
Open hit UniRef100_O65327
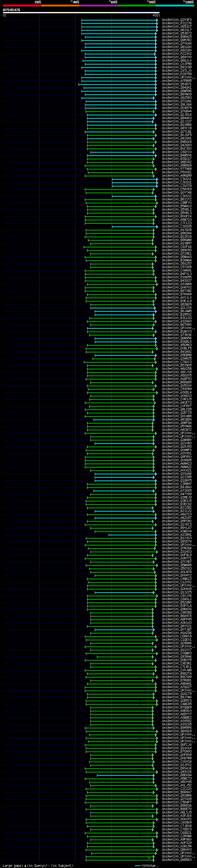[x=177, y=26]
